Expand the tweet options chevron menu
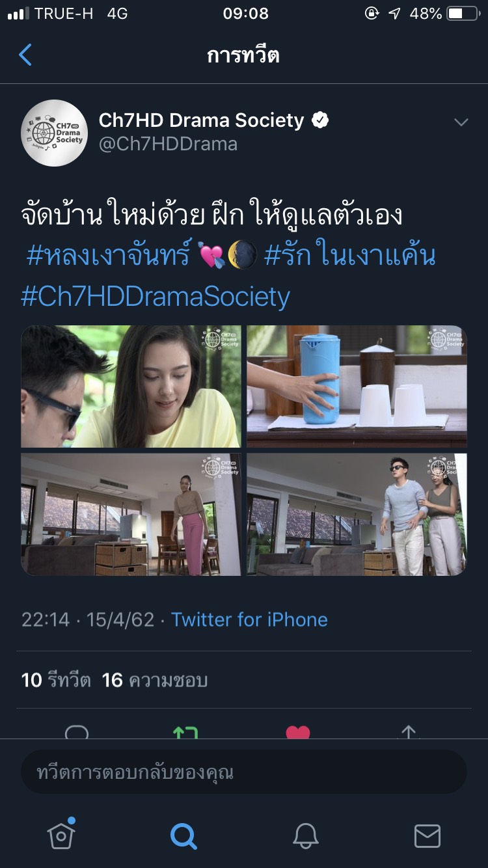The image size is (488, 868). [461, 122]
